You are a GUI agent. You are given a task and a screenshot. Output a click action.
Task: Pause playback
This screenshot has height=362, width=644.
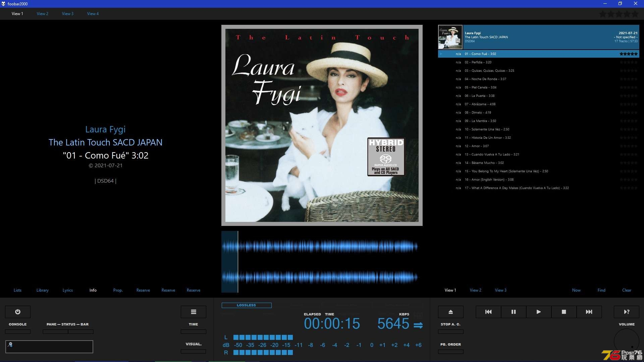click(514, 312)
